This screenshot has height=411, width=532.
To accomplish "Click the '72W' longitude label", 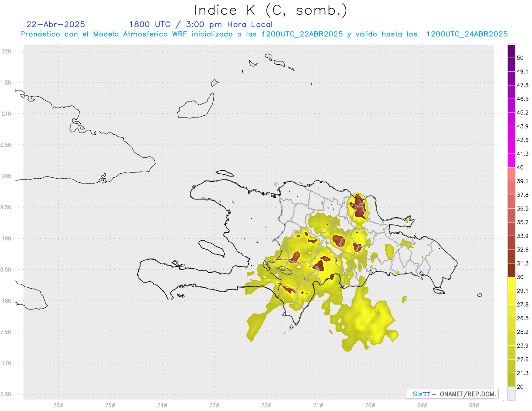I will [266, 405].
